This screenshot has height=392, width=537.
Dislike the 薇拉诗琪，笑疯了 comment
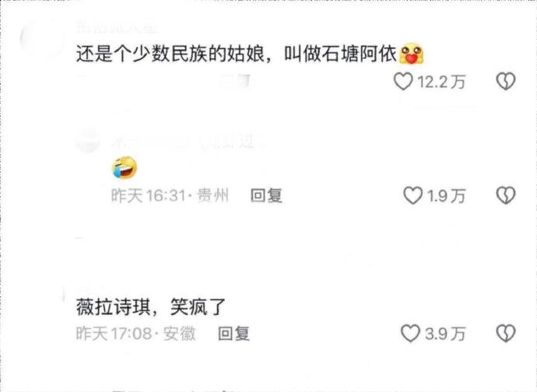coord(506,333)
